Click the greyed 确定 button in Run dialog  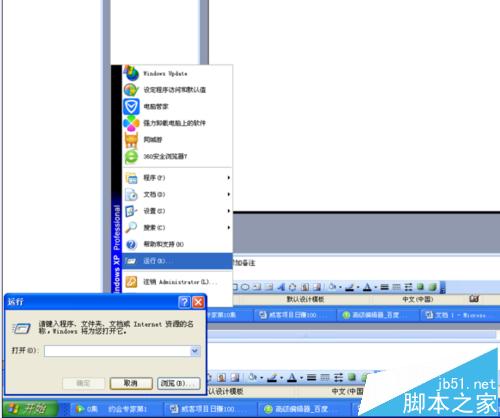[x=83, y=383]
